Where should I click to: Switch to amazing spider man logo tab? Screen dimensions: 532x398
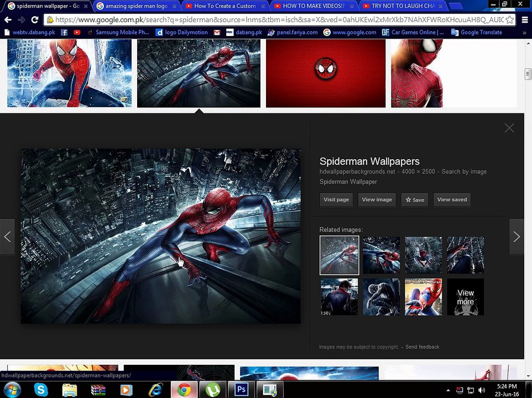pos(136,6)
